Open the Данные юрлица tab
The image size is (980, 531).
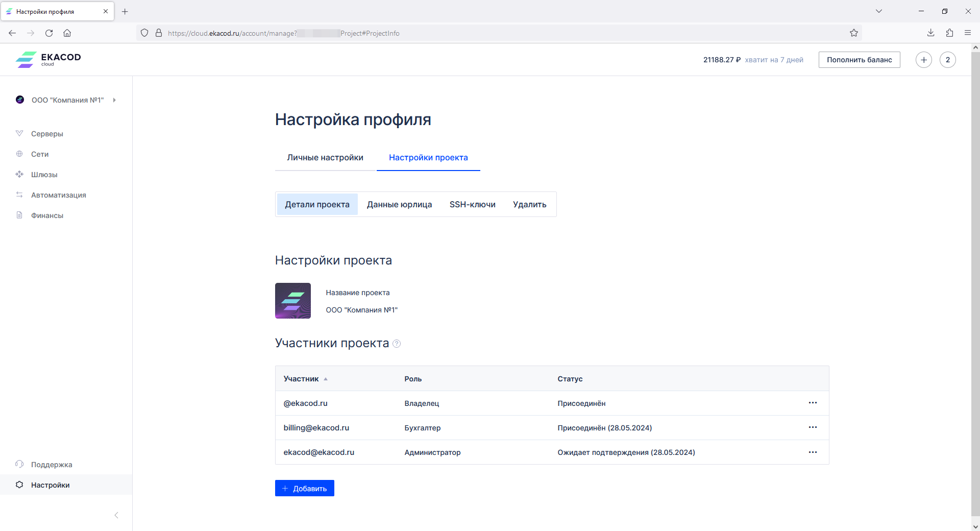click(399, 205)
